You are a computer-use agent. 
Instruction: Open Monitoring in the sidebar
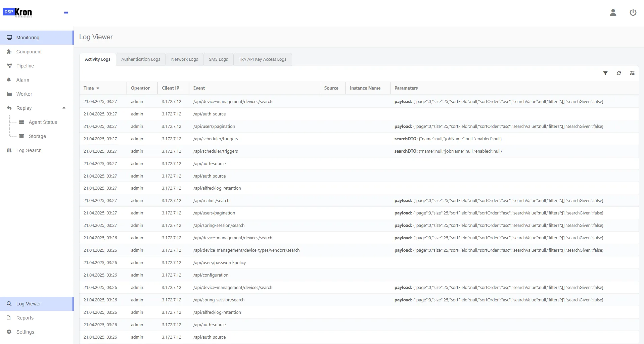[37, 38]
